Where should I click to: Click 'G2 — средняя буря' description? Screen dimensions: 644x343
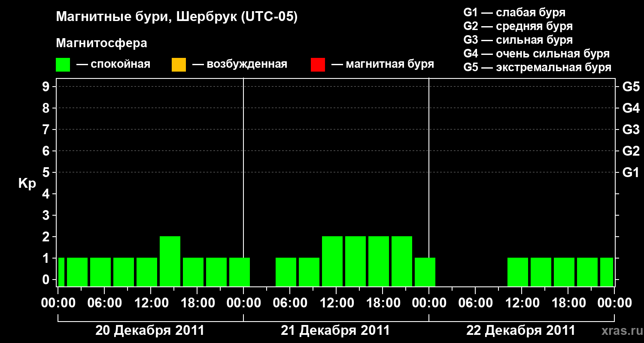tap(518, 26)
